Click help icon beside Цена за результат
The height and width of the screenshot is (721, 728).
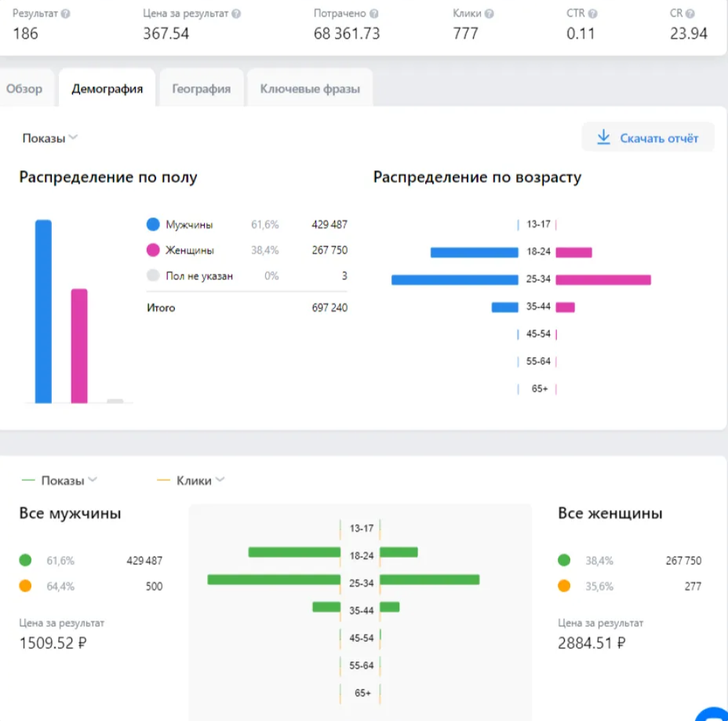coord(236,14)
